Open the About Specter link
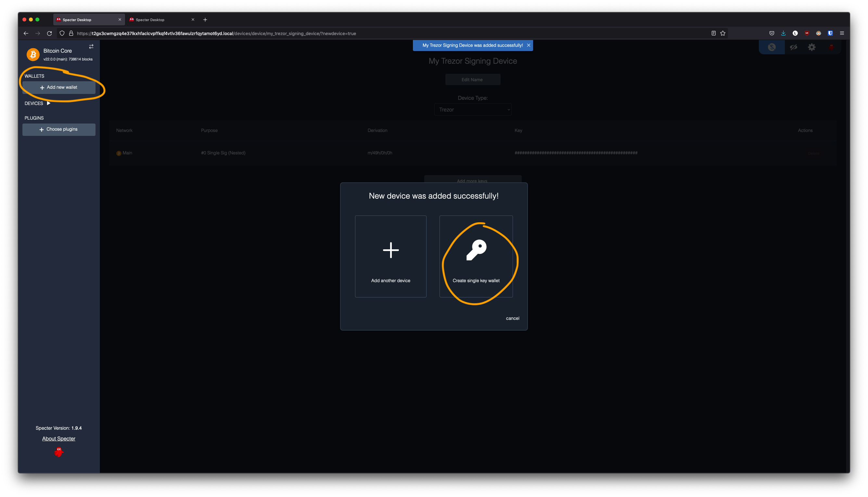The height and width of the screenshot is (497, 868). click(59, 438)
